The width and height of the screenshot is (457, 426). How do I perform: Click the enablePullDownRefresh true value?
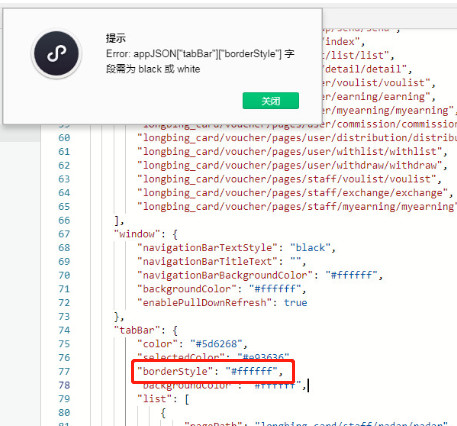295,303
